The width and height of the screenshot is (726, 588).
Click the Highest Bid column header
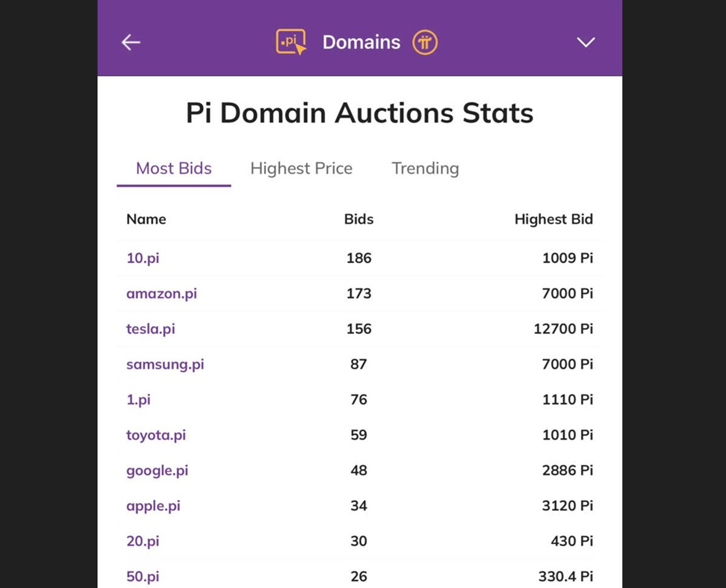(554, 219)
